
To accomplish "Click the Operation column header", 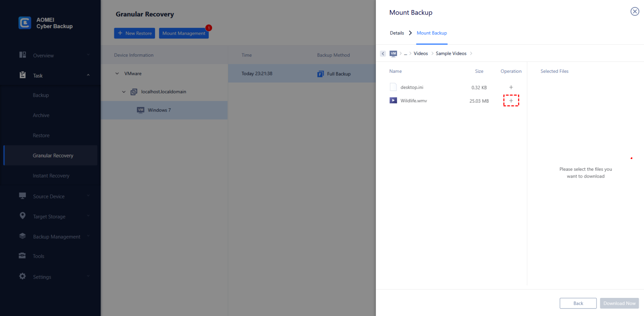I will tap(511, 71).
